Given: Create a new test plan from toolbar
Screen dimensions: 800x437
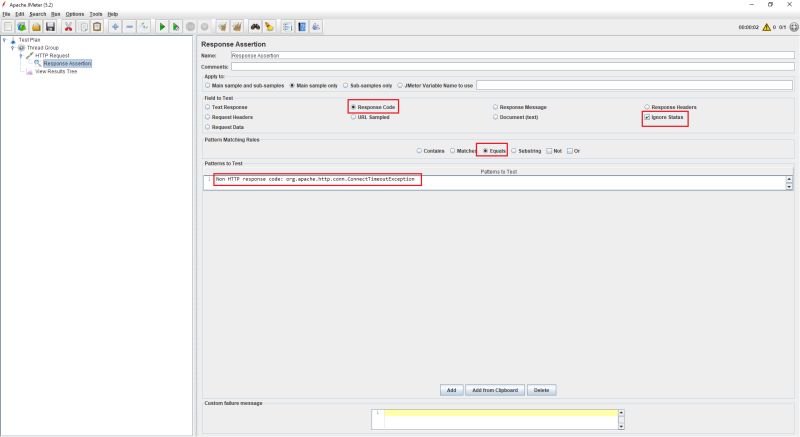Looking at the screenshot, I should tap(8, 27).
